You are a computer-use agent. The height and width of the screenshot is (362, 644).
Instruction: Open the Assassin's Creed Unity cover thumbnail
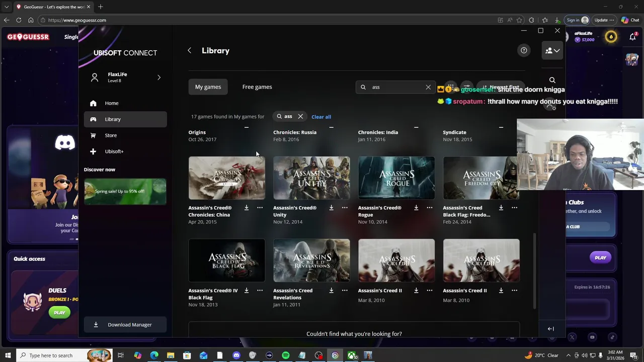coord(311,178)
